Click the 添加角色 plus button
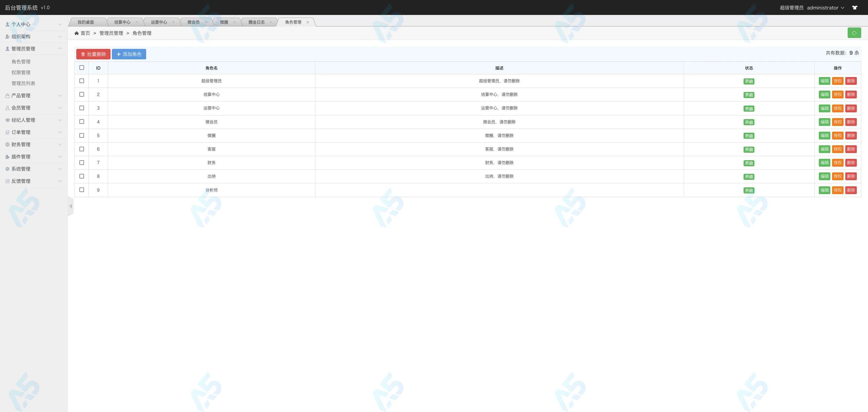Image resolution: width=868 pixels, height=412 pixels. 129,54
